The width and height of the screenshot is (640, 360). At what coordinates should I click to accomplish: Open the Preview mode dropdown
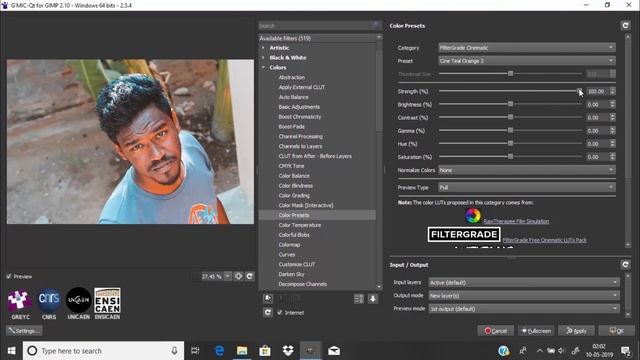tap(524, 309)
